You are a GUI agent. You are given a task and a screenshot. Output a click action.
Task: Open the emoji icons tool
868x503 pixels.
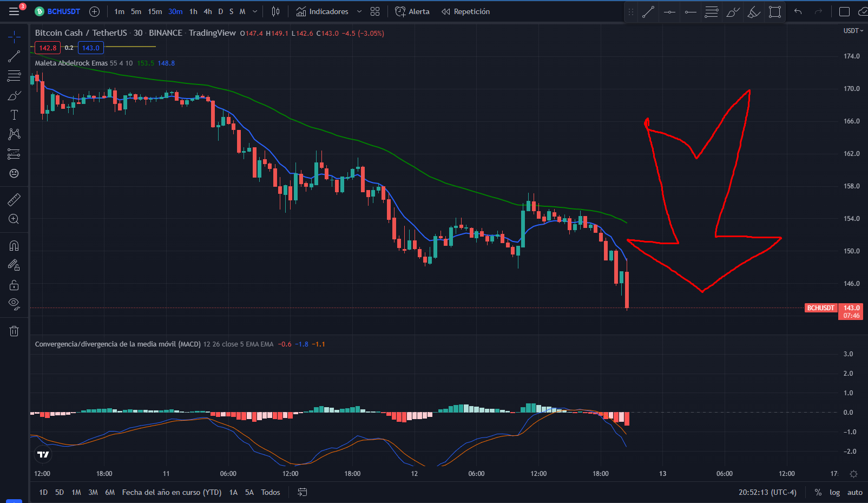coord(14,173)
